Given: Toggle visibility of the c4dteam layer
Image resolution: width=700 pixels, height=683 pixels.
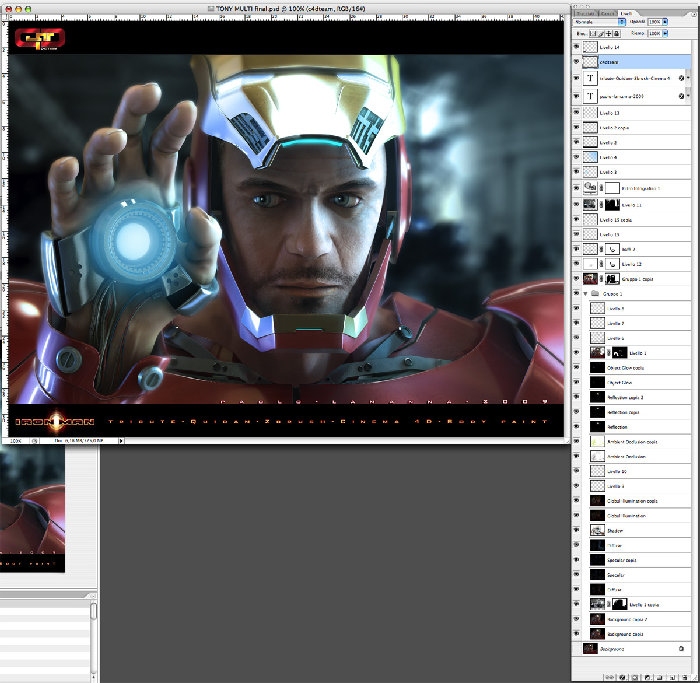Looking at the screenshot, I should (x=576, y=61).
